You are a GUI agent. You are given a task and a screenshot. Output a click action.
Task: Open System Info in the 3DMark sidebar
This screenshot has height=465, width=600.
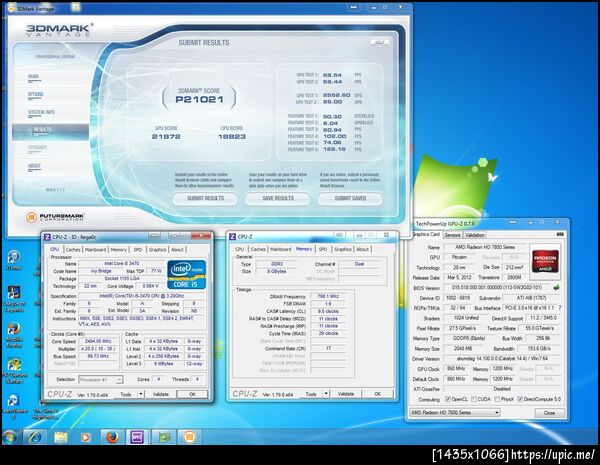[41, 112]
